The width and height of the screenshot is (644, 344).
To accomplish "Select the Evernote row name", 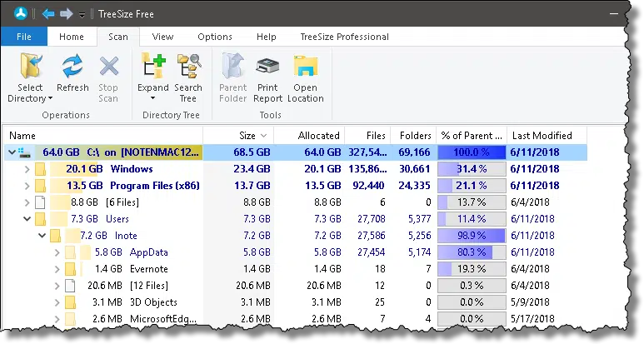I will point(148,269).
